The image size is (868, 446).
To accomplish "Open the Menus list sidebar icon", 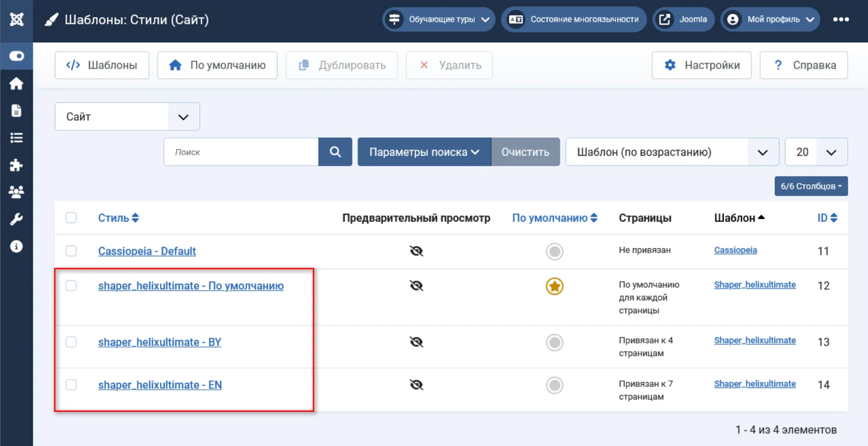I will pos(17,138).
